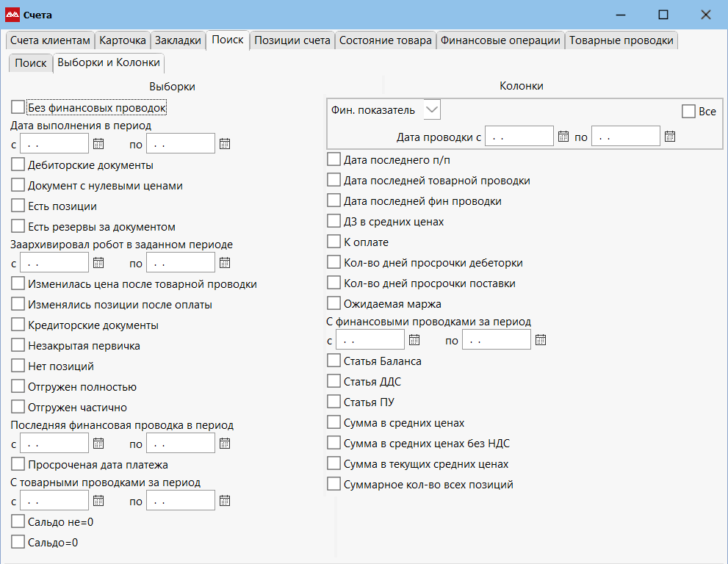The height and width of the screenshot is (564, 728).
Task: Go to Закладки tab
Action: coord(178,40)
